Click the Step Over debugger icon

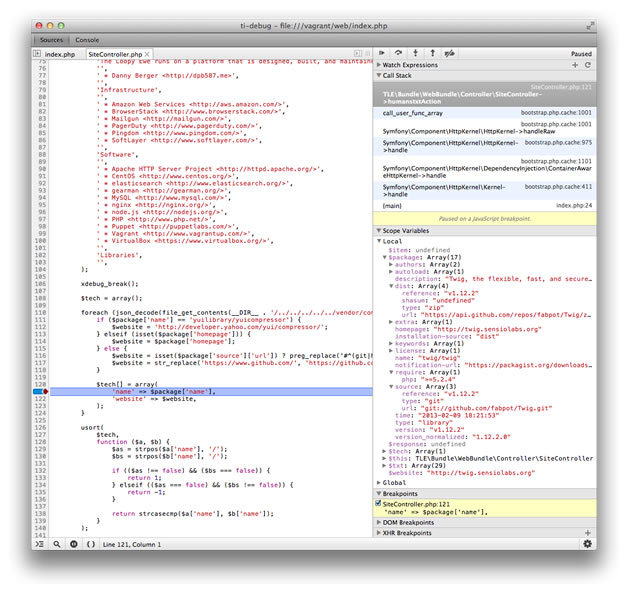click(399, 53)
